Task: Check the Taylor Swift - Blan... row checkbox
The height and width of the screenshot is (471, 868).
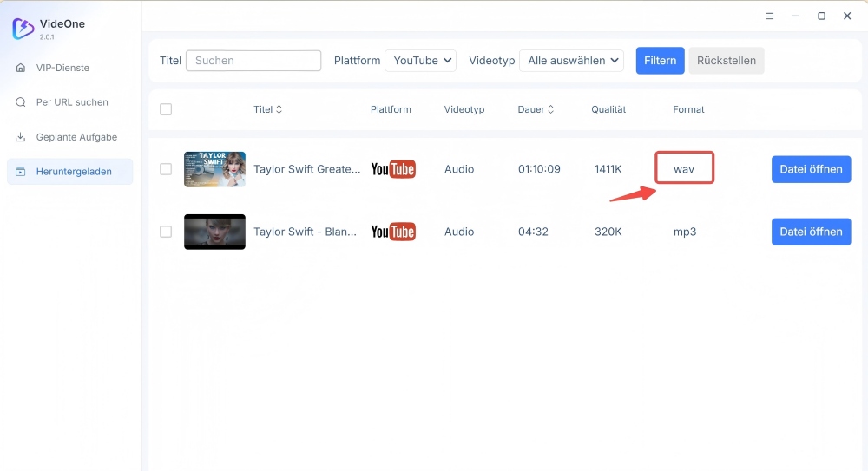Action: (166, 232)
